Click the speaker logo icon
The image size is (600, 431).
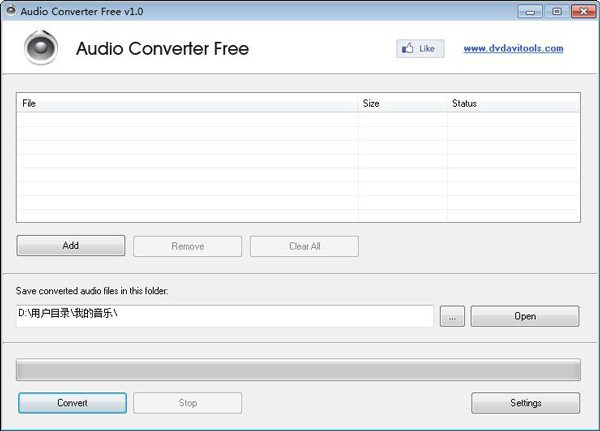41,47
